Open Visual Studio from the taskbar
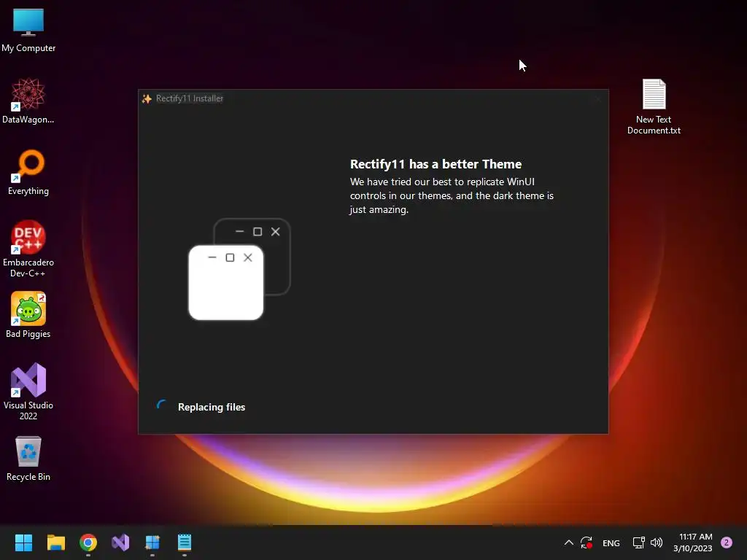747x560 pixels. click(120, 542)
